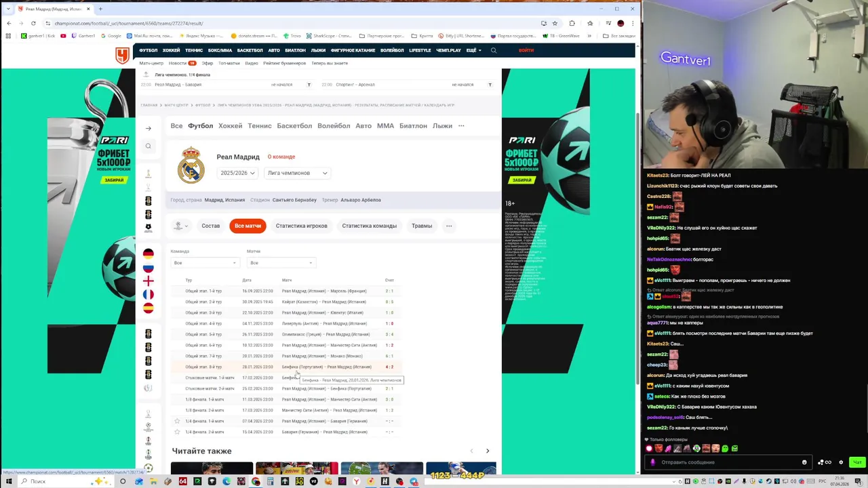Open the 2025/2026 season dropdown

[237, 173]
